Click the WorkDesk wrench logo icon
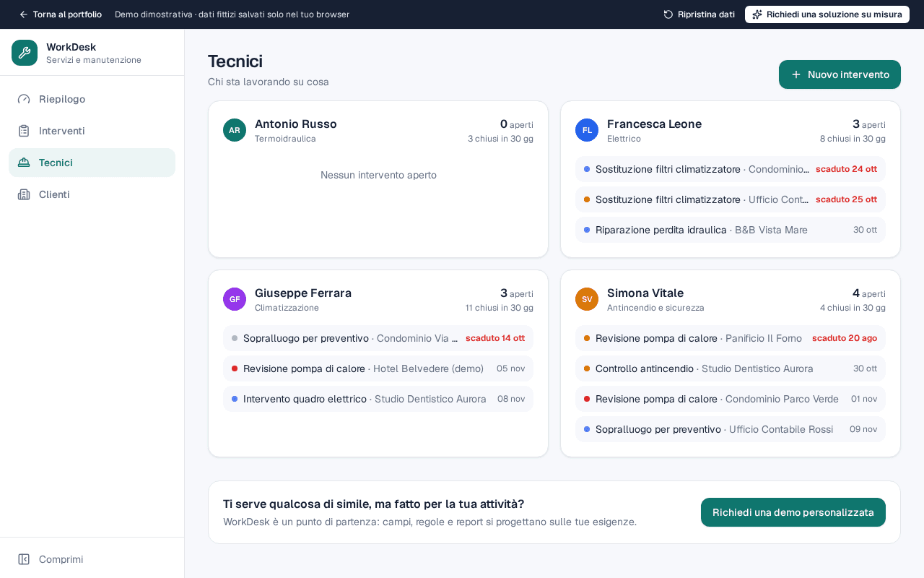The image size is (924, 578). click(x=25, y=53)
